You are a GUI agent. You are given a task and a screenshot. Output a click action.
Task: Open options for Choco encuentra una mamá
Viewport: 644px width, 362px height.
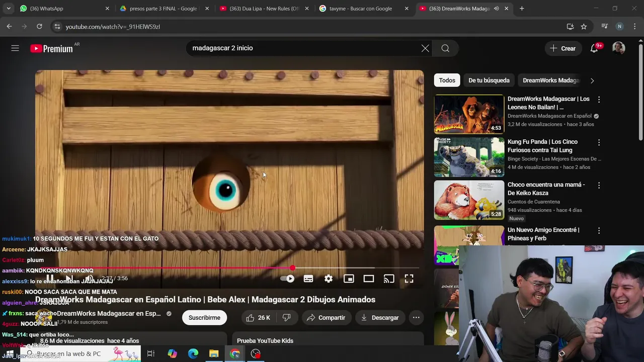tap(599, 185)
